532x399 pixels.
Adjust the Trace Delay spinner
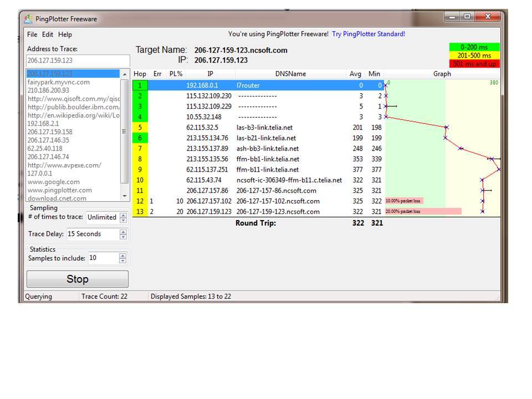tap(123, 234)
